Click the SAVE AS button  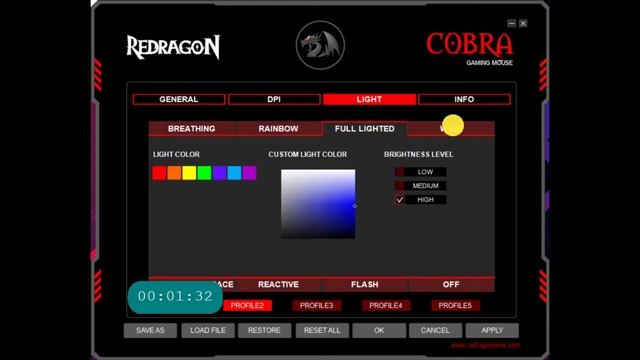coord(150,330)
